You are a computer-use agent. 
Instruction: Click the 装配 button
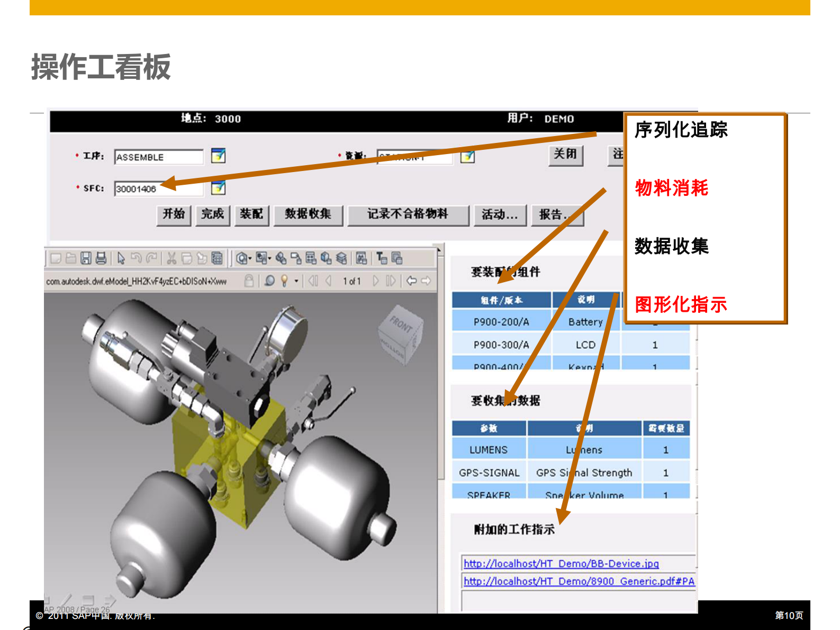coord(251,215)
